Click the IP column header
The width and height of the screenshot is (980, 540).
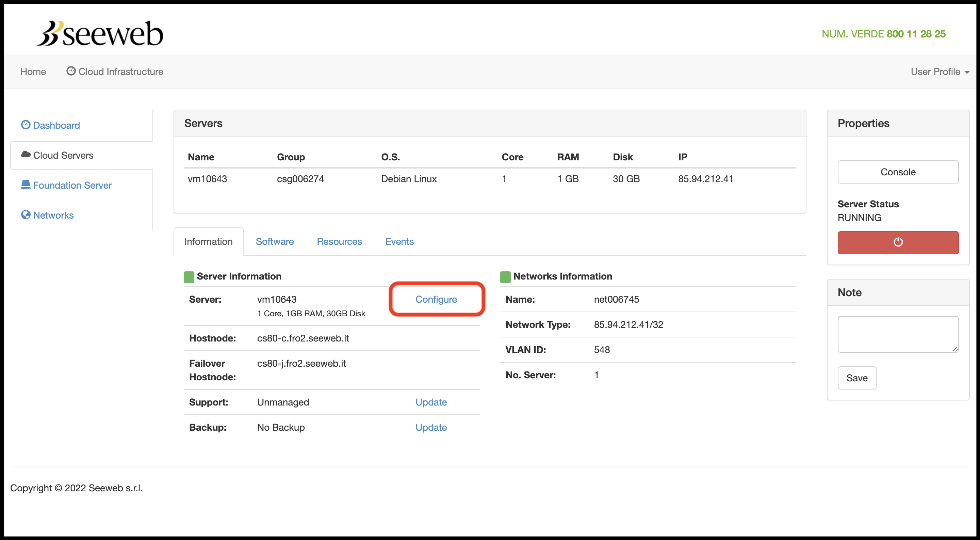click(683, 157)
